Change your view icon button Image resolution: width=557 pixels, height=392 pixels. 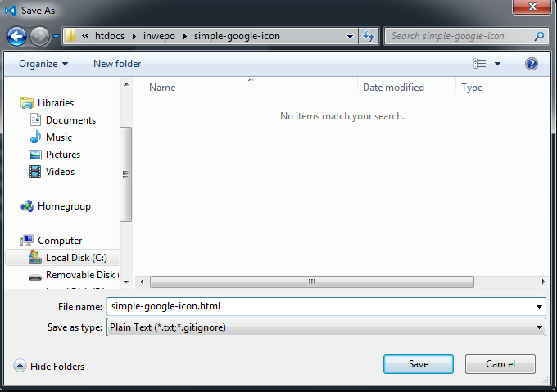click(479, 64)
